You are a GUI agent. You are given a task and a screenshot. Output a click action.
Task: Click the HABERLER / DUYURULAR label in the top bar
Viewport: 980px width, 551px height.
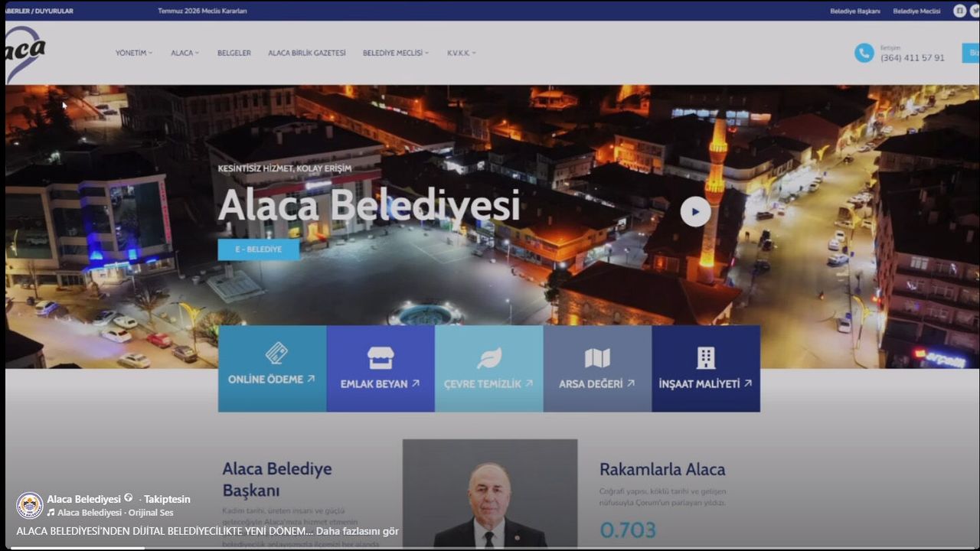coord(40,11)
